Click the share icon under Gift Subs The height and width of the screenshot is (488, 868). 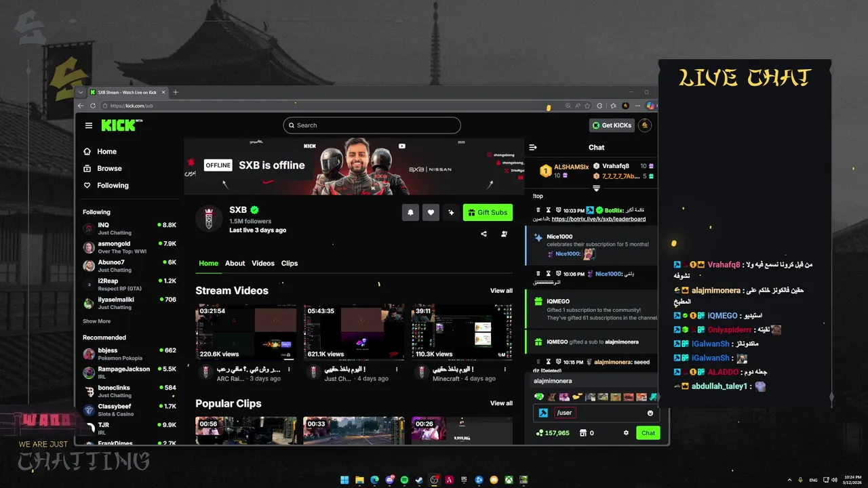[x=484, y=234]
